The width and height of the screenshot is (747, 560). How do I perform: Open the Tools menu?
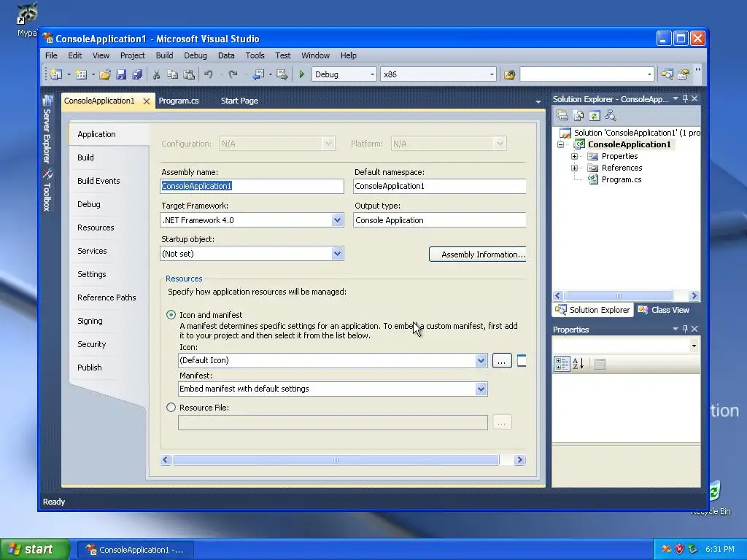(255, 55)
